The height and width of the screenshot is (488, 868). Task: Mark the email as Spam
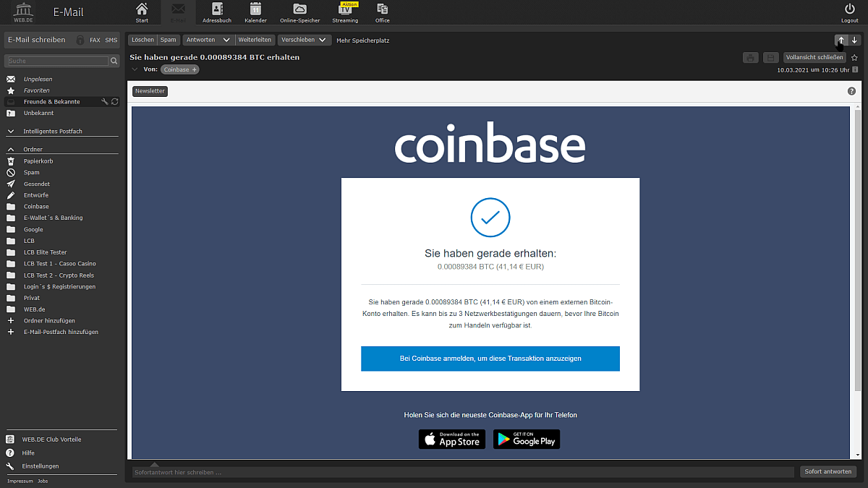169,40
